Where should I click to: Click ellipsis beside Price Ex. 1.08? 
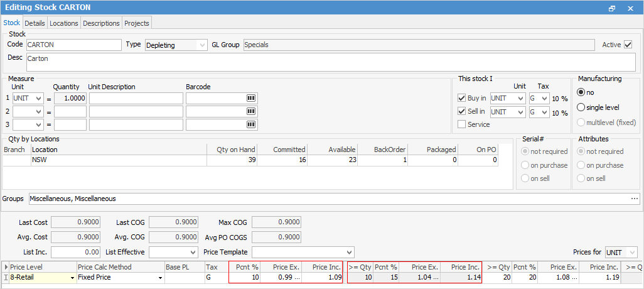pyautogui.click(x=574, y=278)
